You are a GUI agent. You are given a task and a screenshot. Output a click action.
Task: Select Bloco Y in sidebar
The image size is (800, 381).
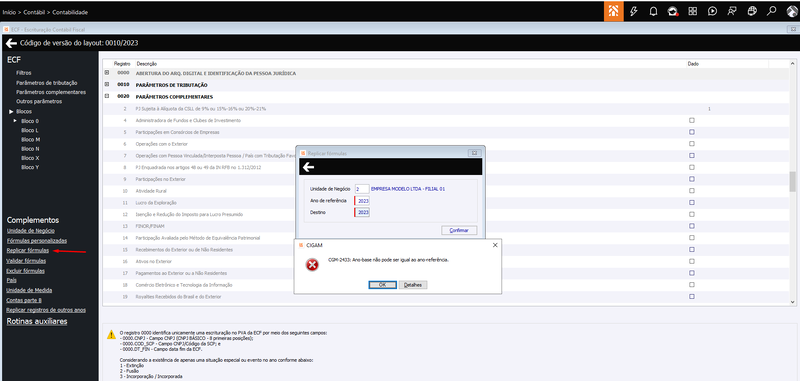pyautogui.click(x=30, y=167)
